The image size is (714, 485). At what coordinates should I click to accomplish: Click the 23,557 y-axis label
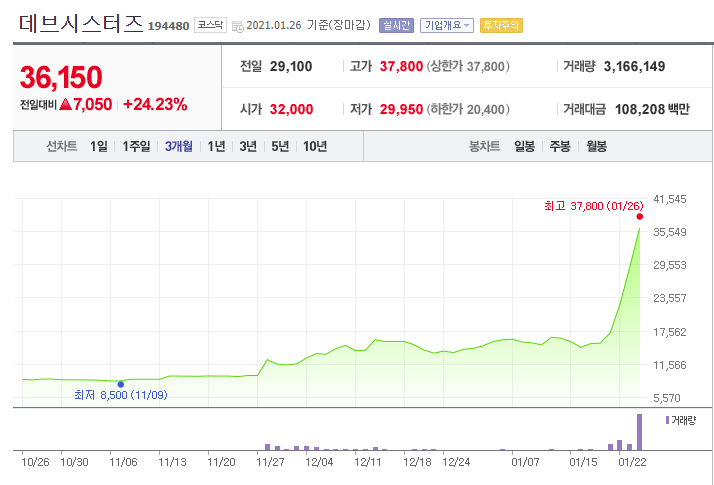[670, 298]
